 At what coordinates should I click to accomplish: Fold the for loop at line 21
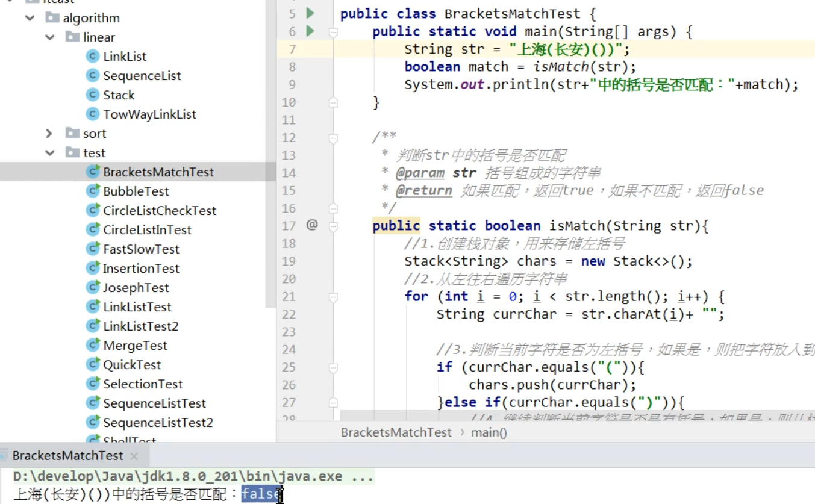pyautogui.click(x=333, y=297)
